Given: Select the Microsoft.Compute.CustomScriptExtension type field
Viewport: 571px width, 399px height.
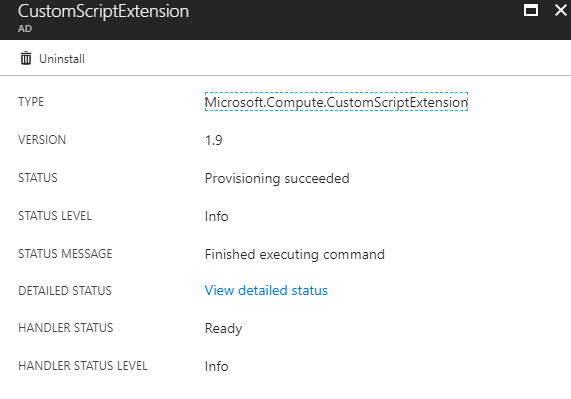Looking at the screenshot, I should [x=336, y=102].
